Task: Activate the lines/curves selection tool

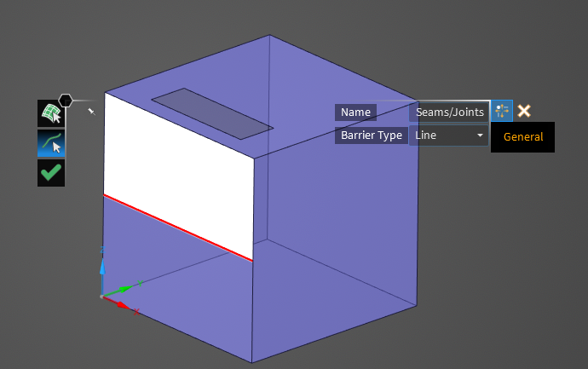Action: tap(51, 143)
